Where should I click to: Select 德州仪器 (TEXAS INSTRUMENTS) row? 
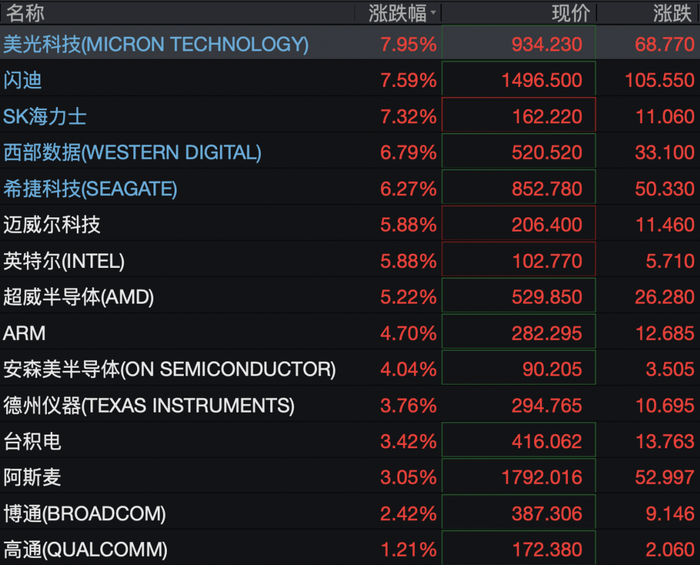[350, 405]
